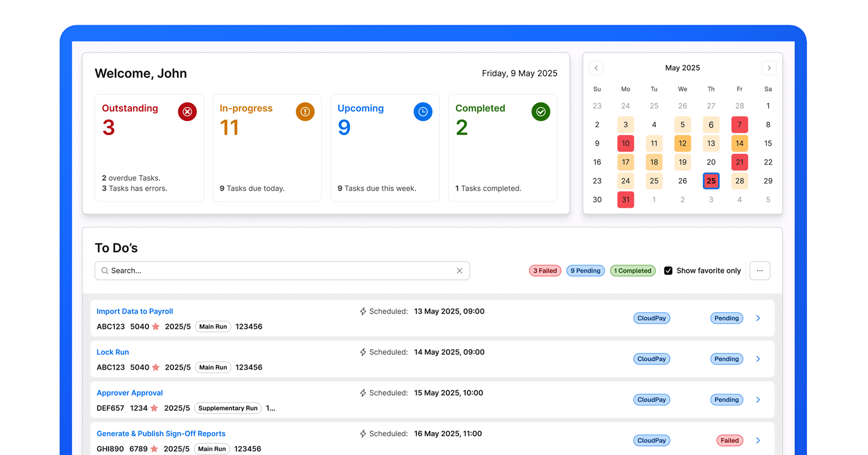Click Pending status in Import Data row
Screen dimensions: 868x455
coord(727,318)
